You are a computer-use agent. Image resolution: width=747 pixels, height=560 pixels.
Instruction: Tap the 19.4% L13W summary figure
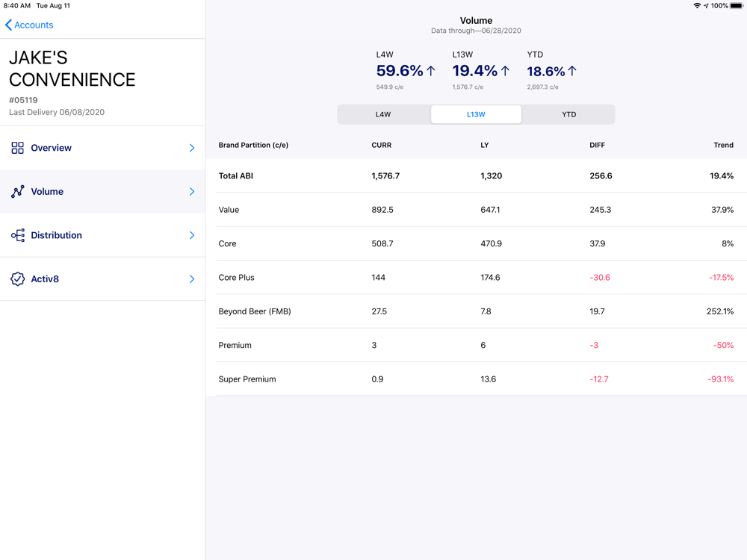point(474,71)
